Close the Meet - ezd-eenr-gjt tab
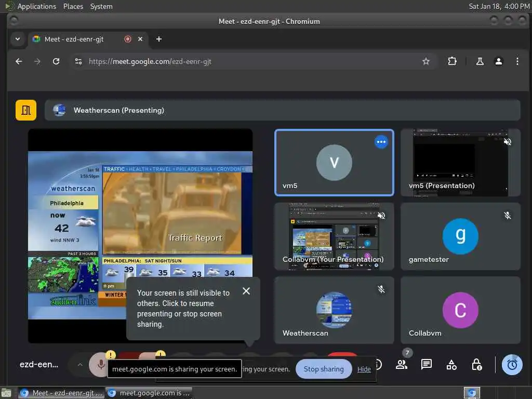Image resolution: width=532 pixels, height=399 pixels. pyautogui.click(x=140, y=39)
